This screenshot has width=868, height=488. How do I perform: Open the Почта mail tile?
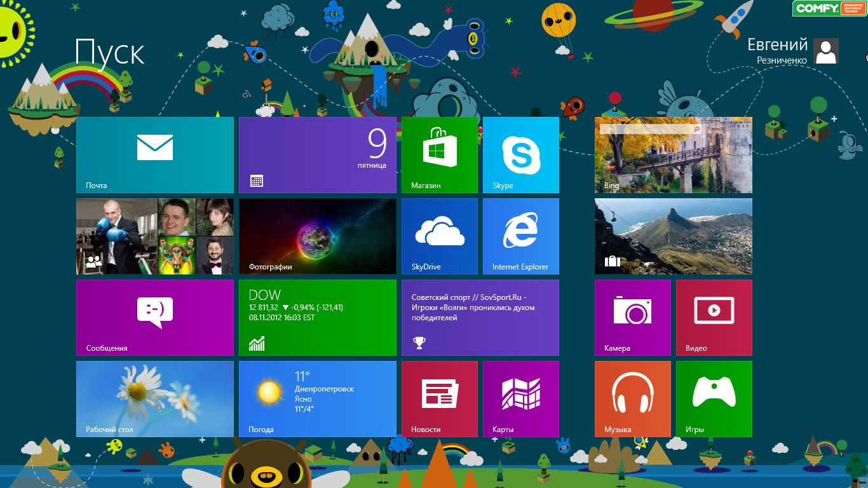[155, 155]
